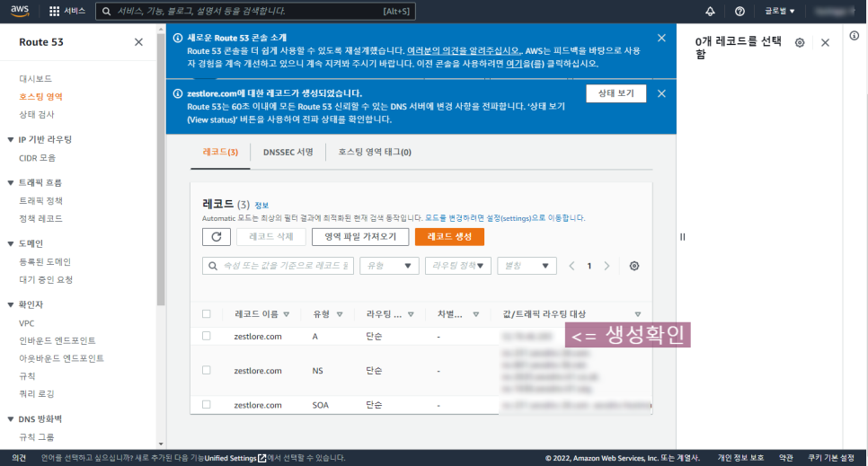
Task: Click the 상태 보기 button
Action: [616, 93]
